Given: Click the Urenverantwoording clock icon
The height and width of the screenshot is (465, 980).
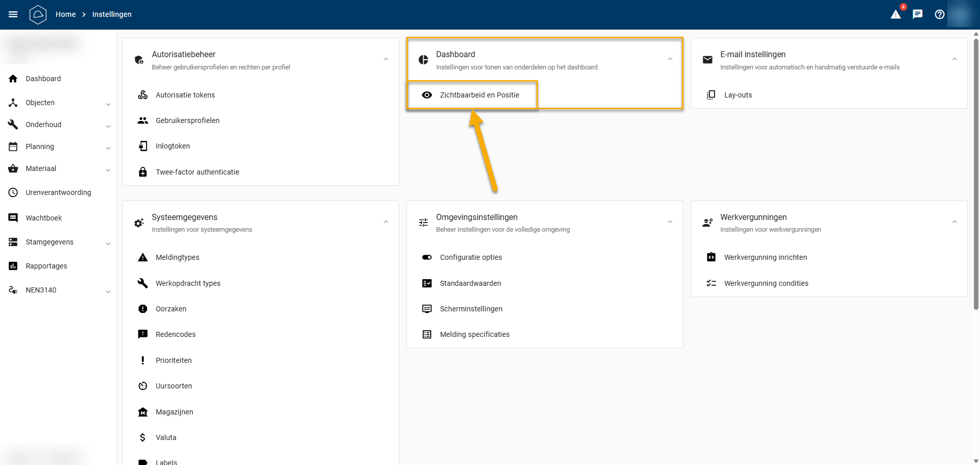Looking at the screenshot, I should (x=13, y=192).
